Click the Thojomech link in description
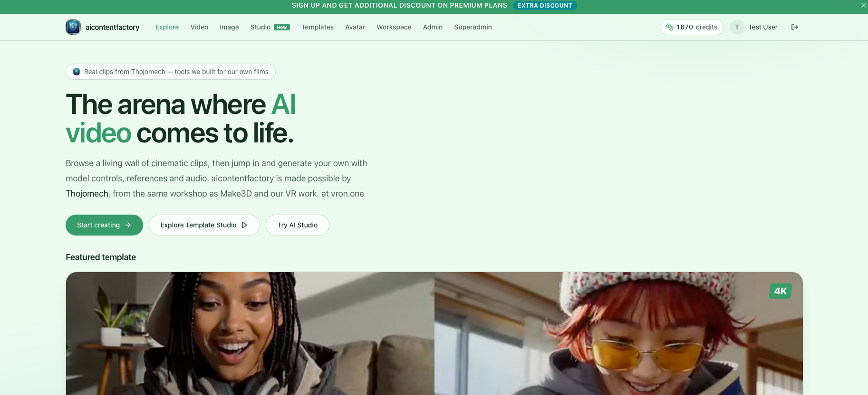 pos(87,194)
